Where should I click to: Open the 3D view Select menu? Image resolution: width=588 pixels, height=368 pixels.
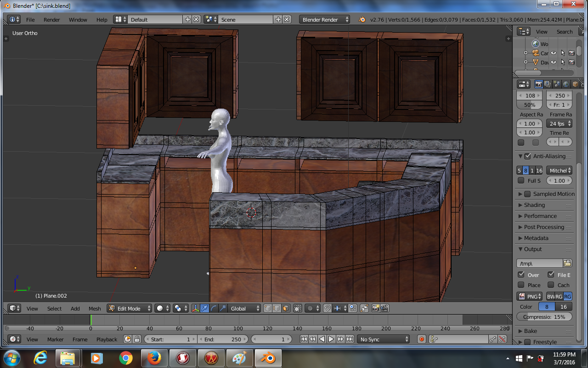[x=54, y=309]
